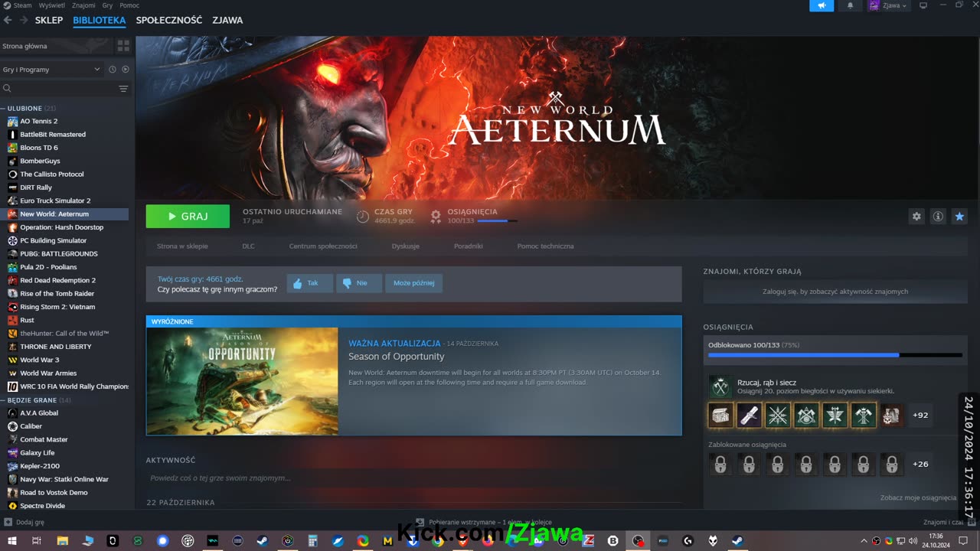Open the Poradniki tab
This screenshot has height=551, width=980.
469,246
